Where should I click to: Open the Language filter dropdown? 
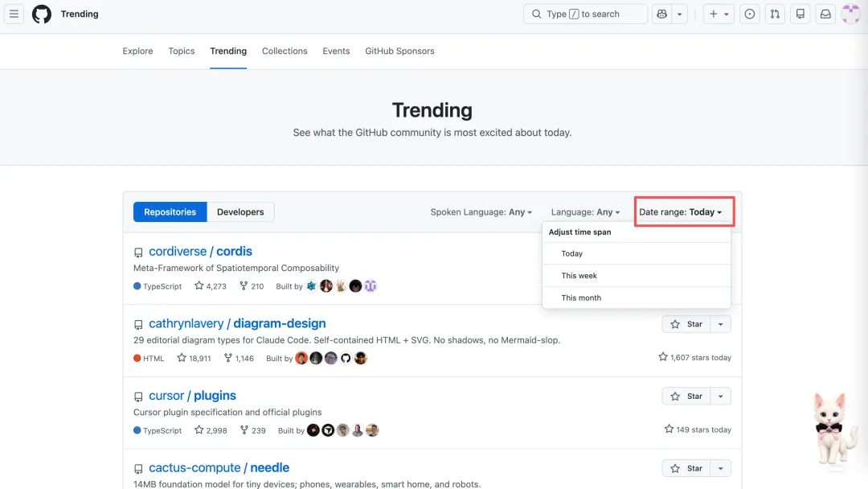(585, 212)
